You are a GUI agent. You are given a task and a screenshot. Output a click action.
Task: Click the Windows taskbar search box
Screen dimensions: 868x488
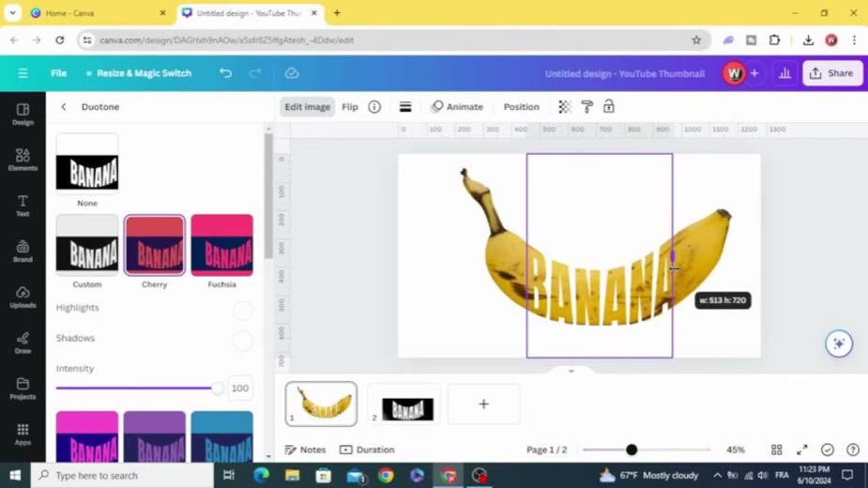click(122, 475)
